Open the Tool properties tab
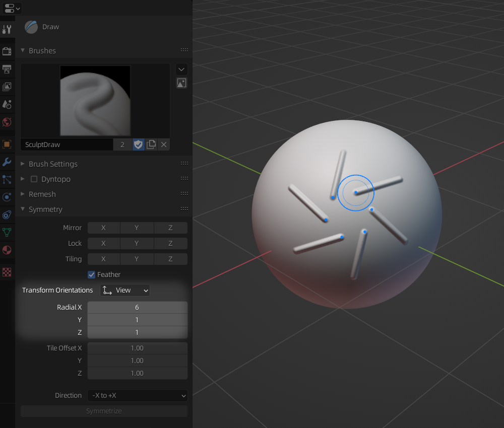 click(7, 30)
